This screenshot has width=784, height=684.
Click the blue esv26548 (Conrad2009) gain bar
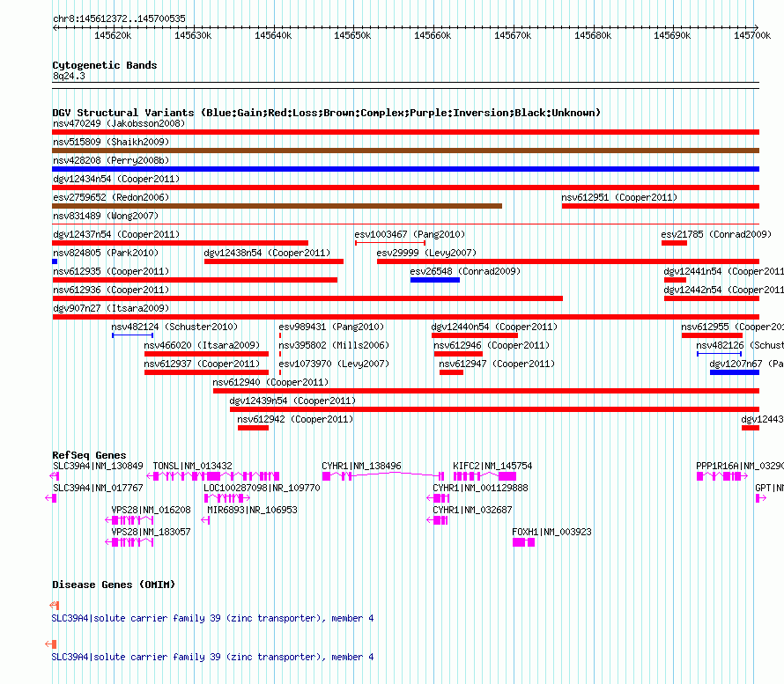click(435, 280)
